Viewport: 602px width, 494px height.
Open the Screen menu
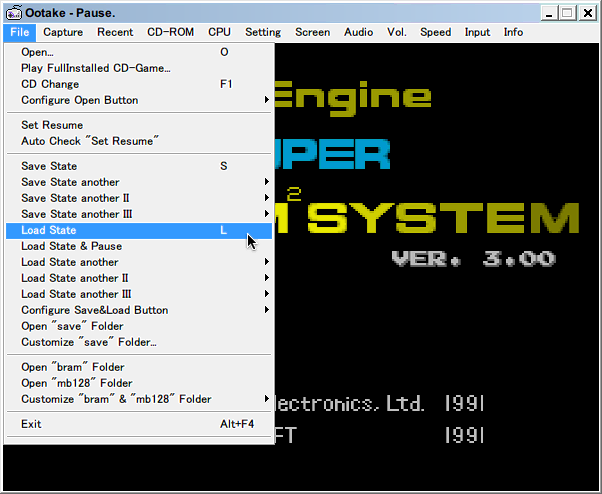click(x=313, y=32)
